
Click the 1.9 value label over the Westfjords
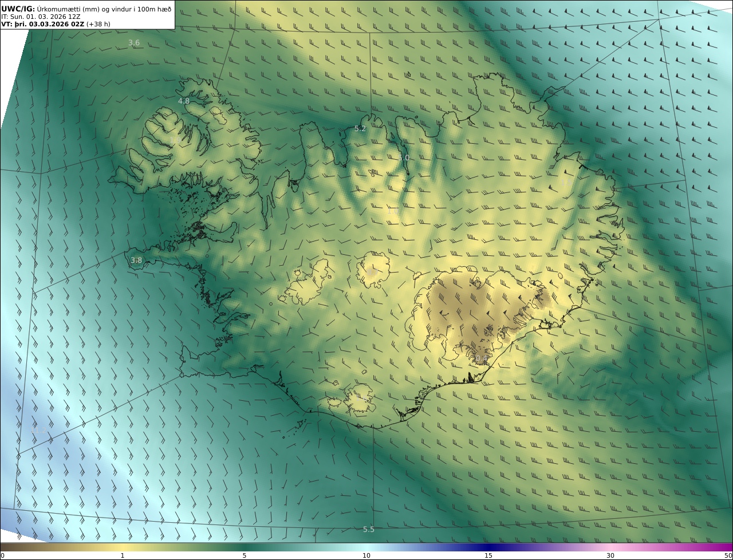point(175,140)
